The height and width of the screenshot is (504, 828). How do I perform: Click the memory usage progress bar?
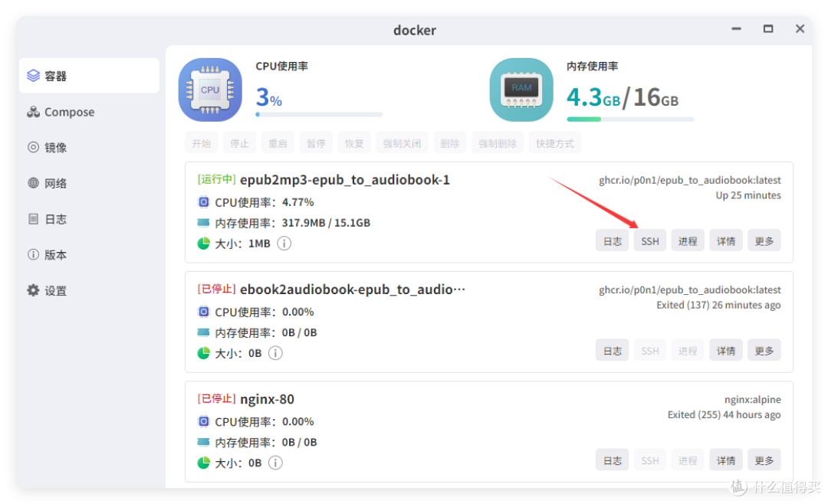tap(630, 119)
